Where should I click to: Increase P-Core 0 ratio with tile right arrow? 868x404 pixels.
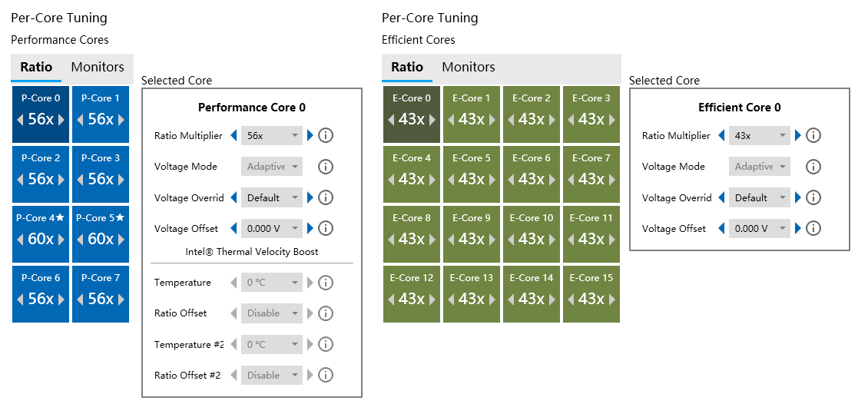tap(61, 120)
